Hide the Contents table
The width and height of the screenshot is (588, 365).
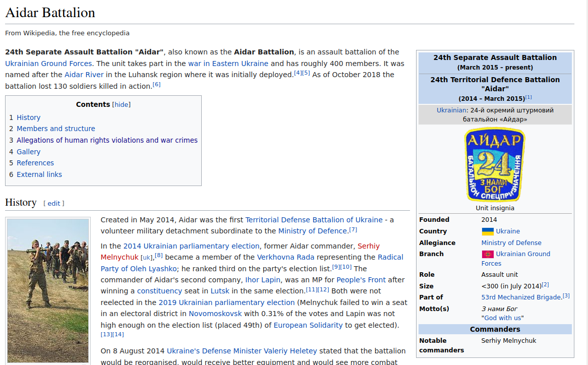[122, 104]
